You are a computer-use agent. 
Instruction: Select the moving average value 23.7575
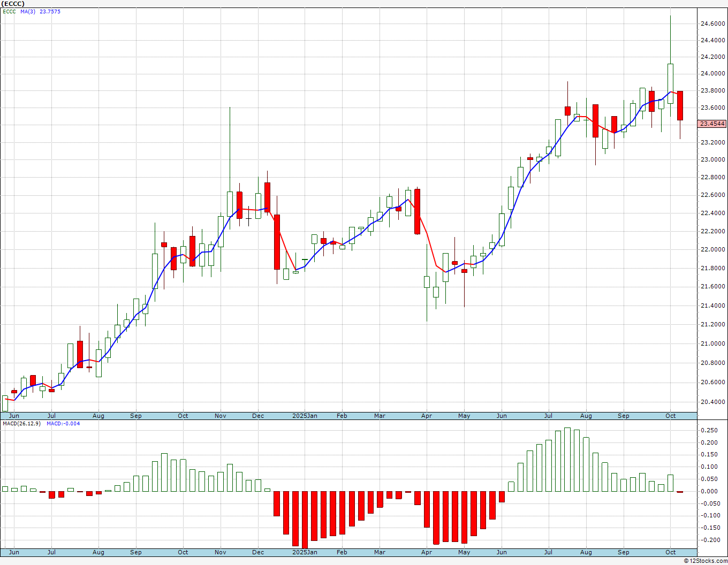point(50,12)
